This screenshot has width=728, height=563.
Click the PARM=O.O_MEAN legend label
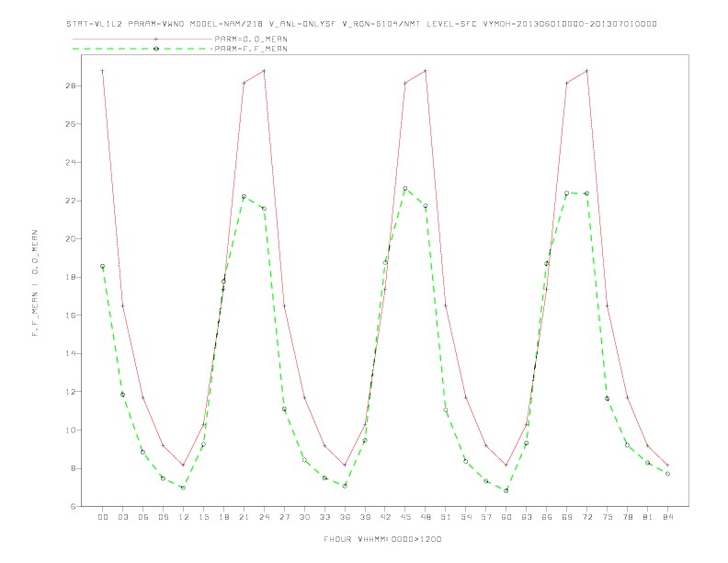[x=251, y=39]
